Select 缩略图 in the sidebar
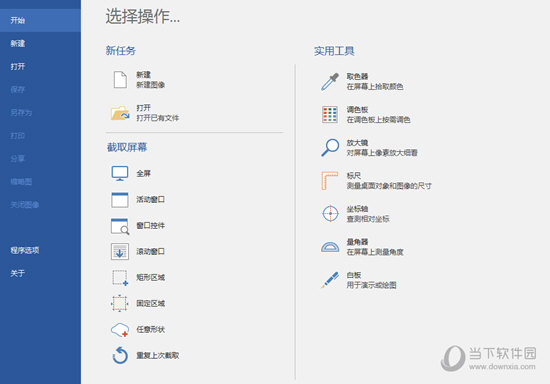The width and height of the screenshot is (550, 384). pyautogui.click(x=40, y=181)
